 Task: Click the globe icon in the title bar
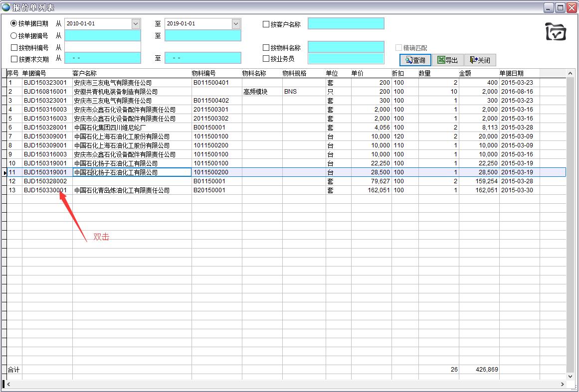point(6,7)
